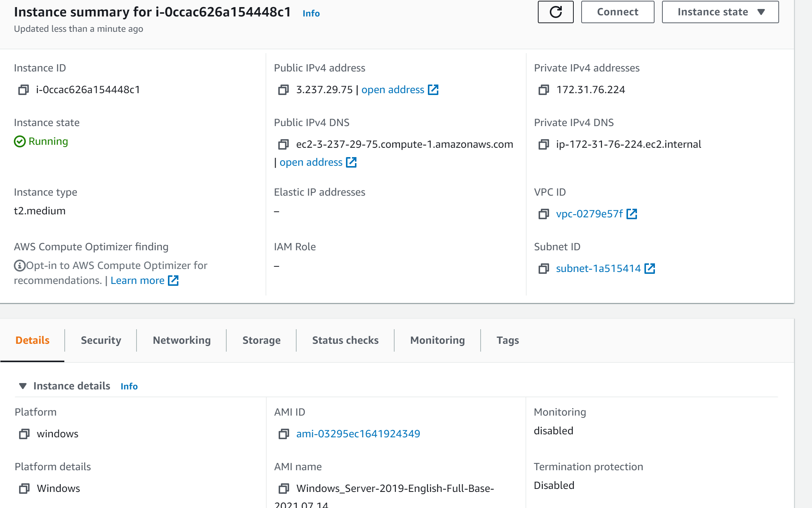
Task: Click the Running state text
Action: click(48, 141)
